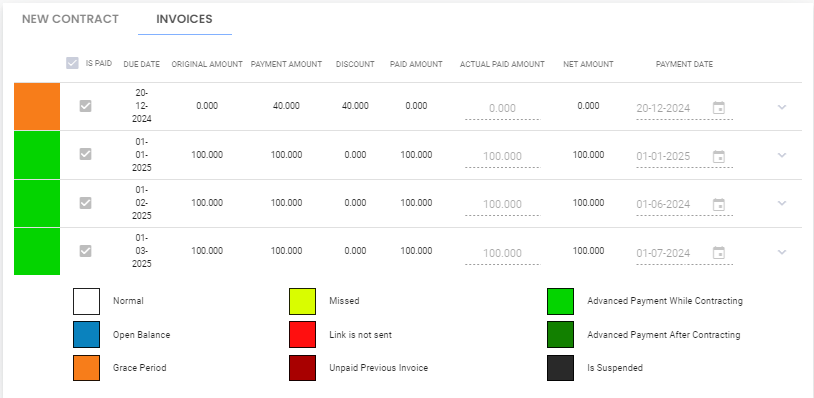Open calendar for payment date 20-12-2024
Screen dimensions: 814x398
click(718, 108)
